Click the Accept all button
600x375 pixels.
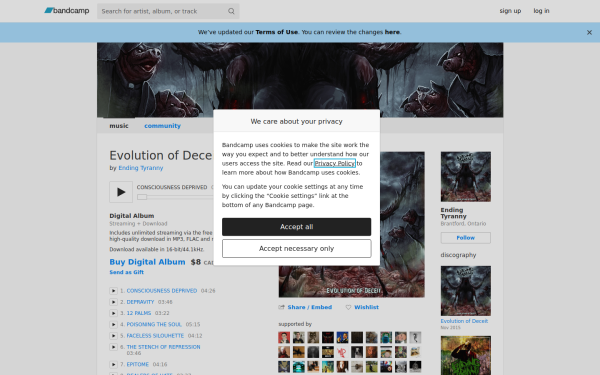pos(297,227)
